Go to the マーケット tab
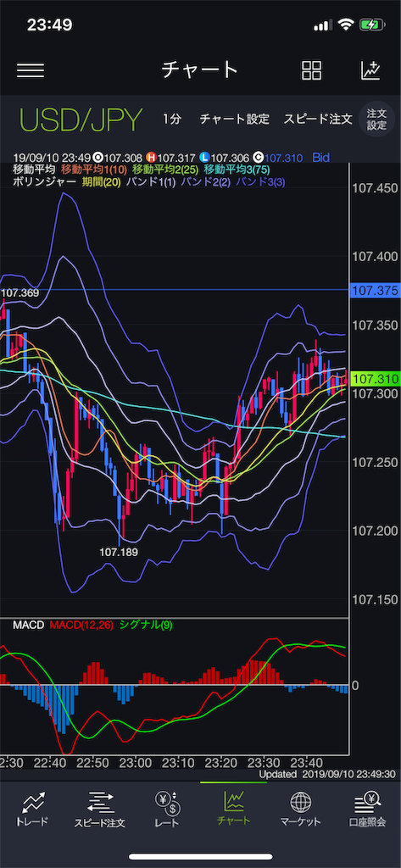 [x=300, y=810]
